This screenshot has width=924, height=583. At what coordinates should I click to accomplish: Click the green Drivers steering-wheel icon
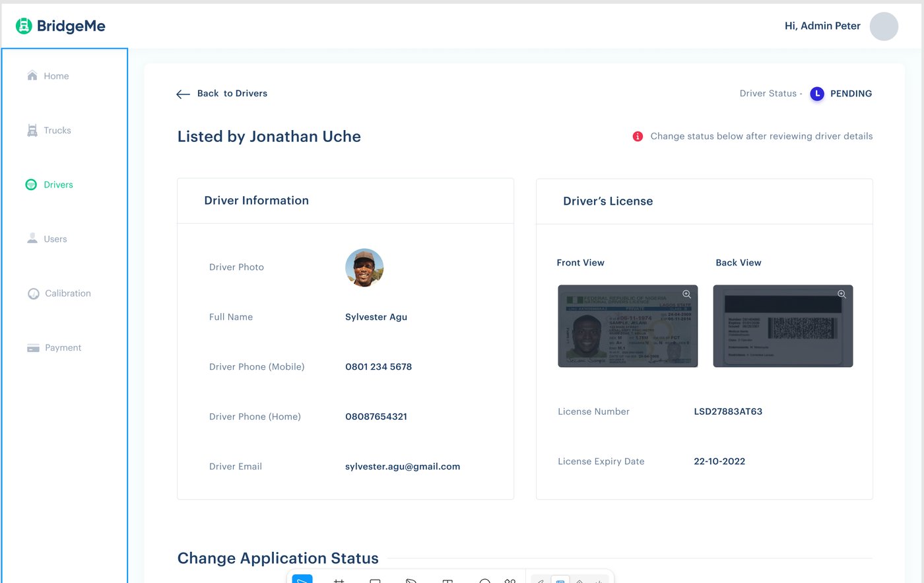click(31, 184)
